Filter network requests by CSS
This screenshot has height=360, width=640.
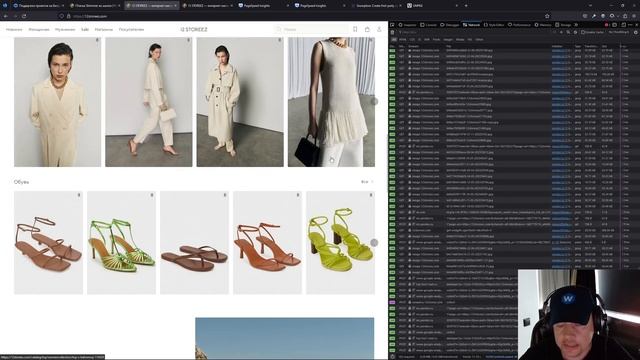(412, 40)
